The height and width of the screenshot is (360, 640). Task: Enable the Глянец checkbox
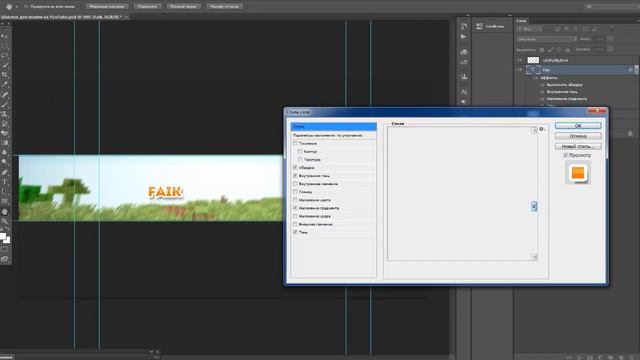click(x=295, y=192)
